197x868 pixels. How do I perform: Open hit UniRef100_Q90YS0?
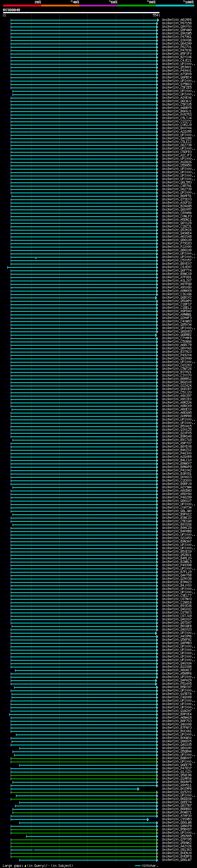tap(177, 26)
